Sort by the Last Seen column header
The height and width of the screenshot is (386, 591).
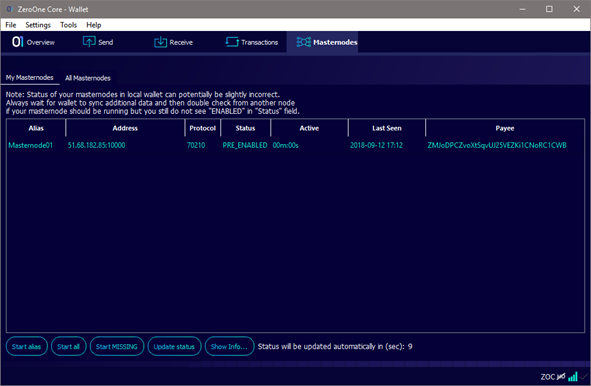387,128
